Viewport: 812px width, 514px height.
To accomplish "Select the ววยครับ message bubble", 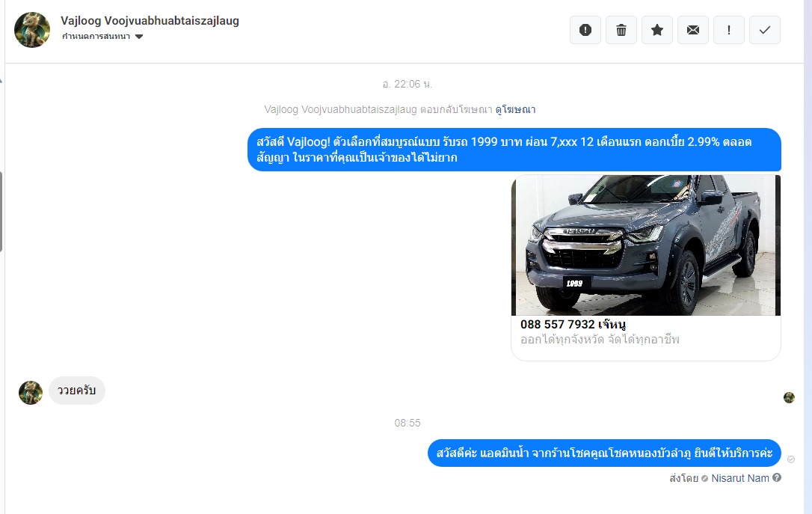I will 77,391.
